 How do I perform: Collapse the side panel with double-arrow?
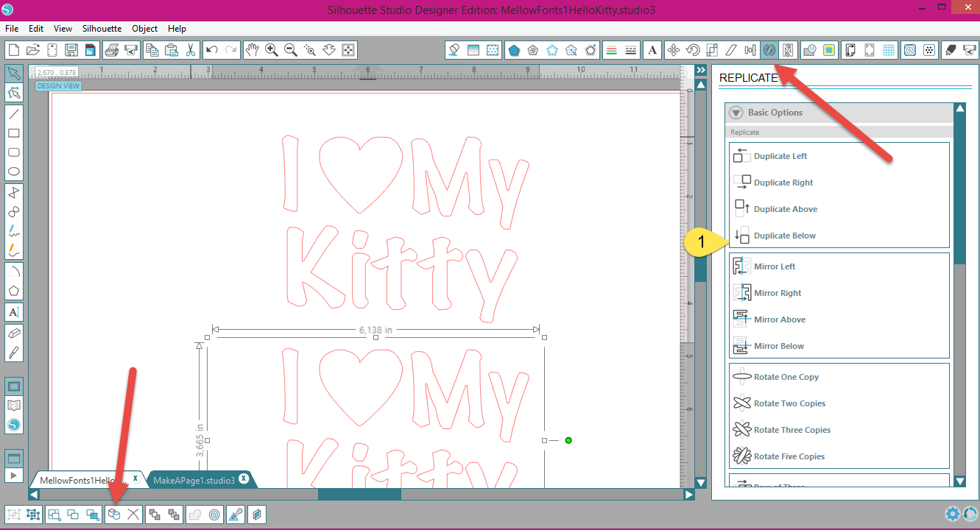pyautogui.click(x=701, y=71)
